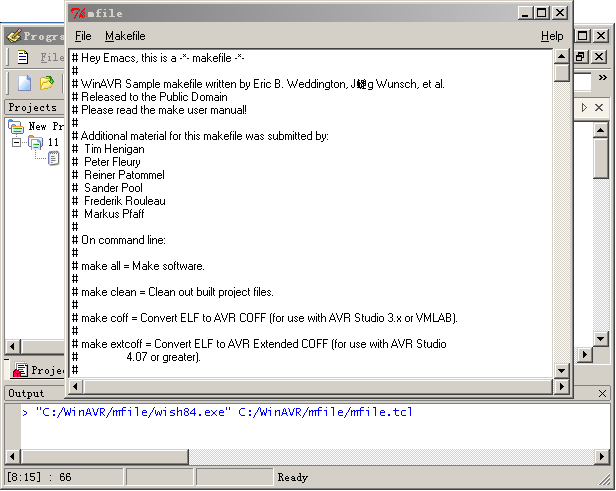Select the New Project workspace icon
Screen dimensions: 616x491
click(x=16, y=127)
